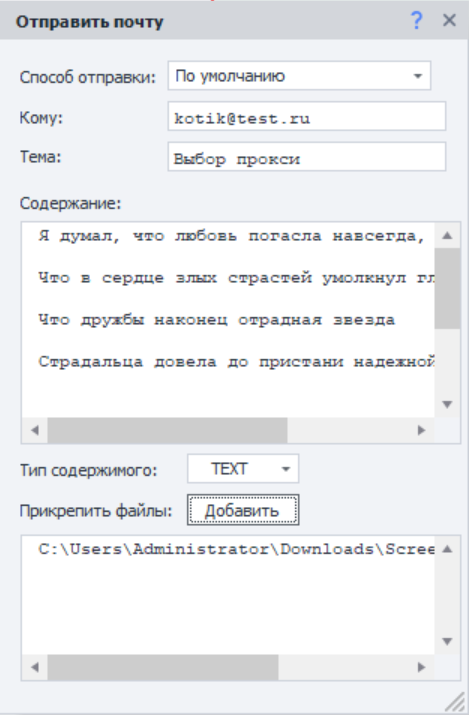
Task: Click the line "Страдальца довела до пристани надежной"
Action: (236, 362)
